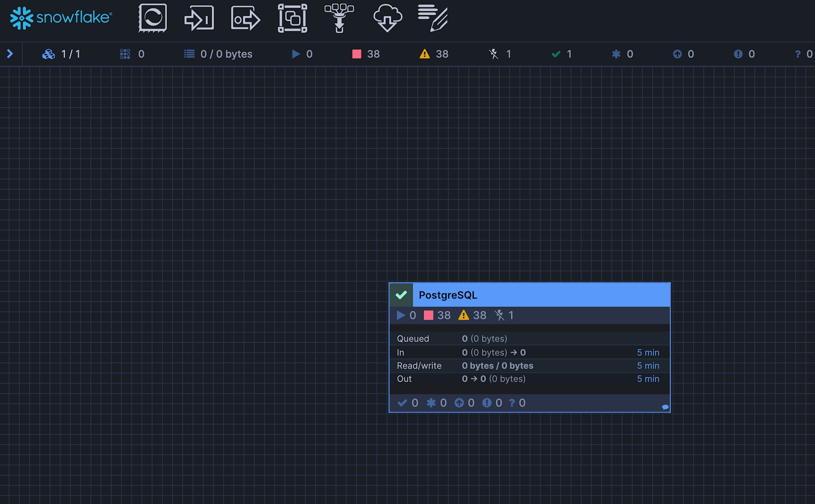Viewport: 815px width, 504px height.
Task: Click the running count in top status bar
Action: (302, 54)
